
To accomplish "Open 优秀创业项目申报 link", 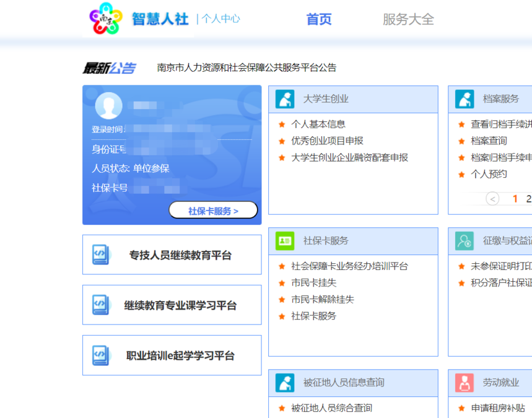I will 328,141.
